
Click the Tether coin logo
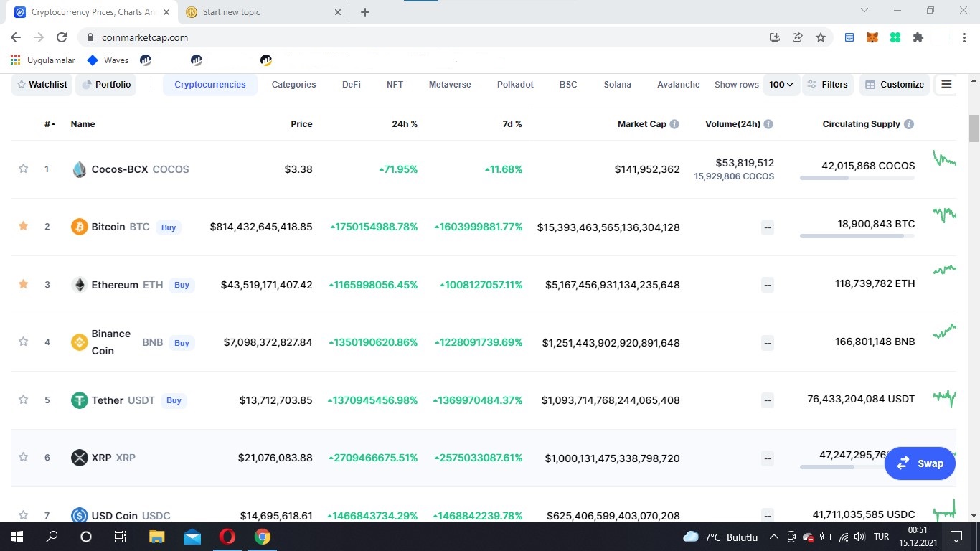(80, 400)
